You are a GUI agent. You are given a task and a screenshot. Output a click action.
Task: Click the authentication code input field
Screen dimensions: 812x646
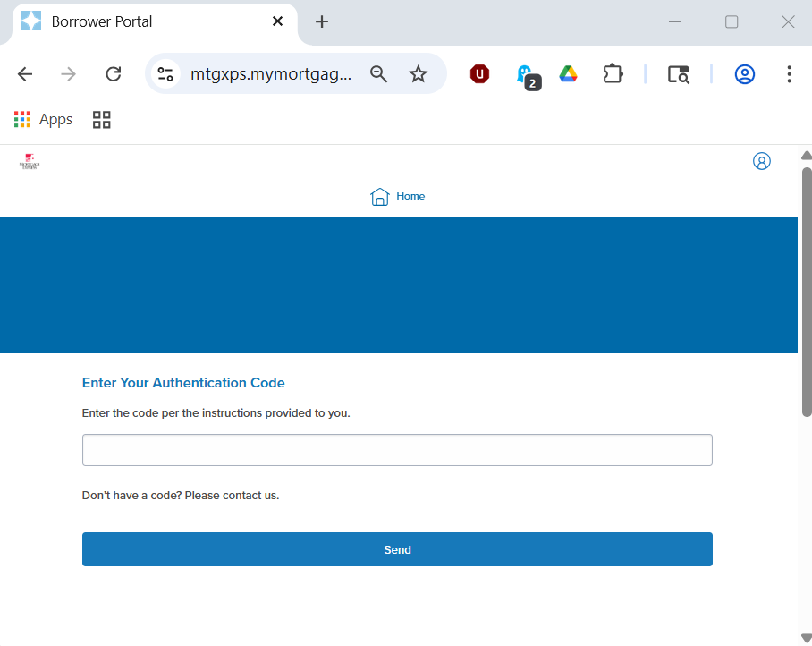pos(397,450)
